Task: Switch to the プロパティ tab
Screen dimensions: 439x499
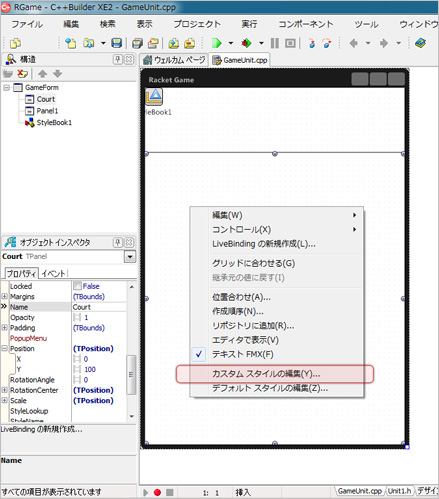Action: [21, 274]
